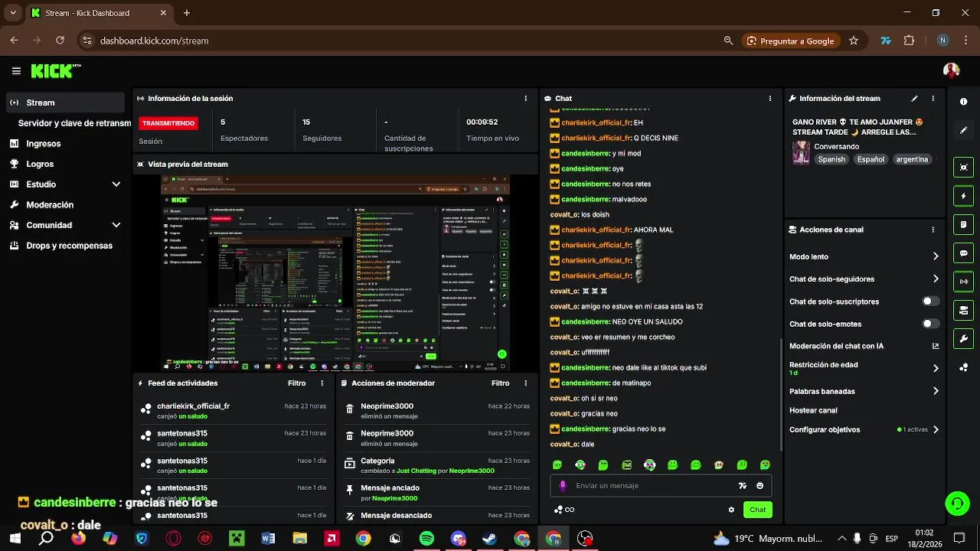Click the argentina tag chip
This screenshot has height=551, width=980.
pos(911,159)
